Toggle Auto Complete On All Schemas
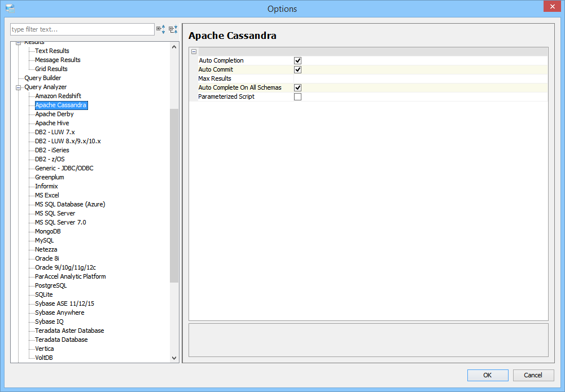Viewport: 565px width, 392px height. click(x=297, y=87)
